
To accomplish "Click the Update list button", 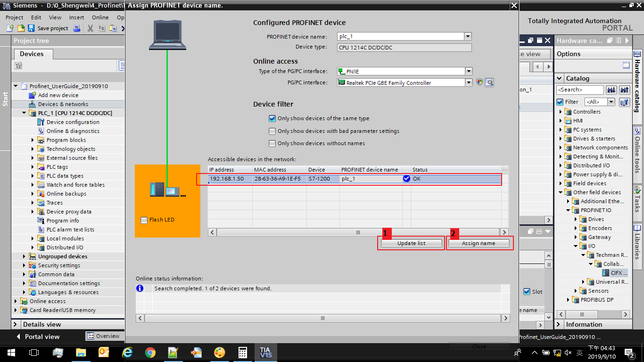I will [x=411, y=243].
